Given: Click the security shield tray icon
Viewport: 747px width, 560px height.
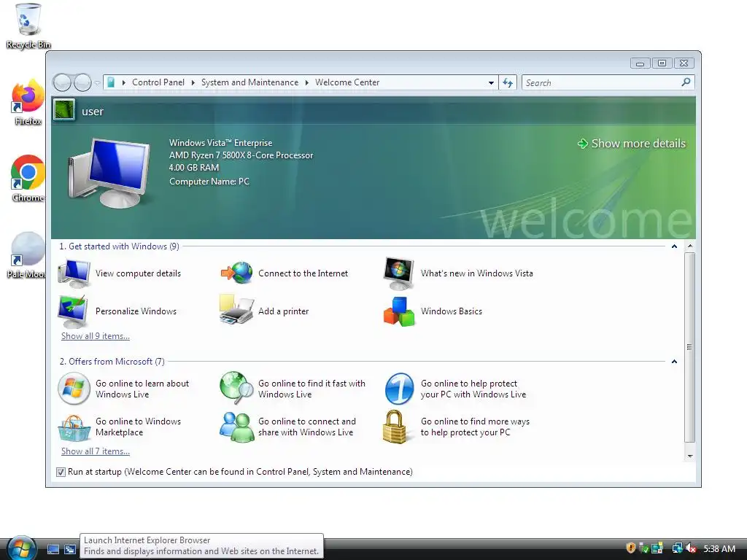Looking at the screenshot, I should click(631, 548).
